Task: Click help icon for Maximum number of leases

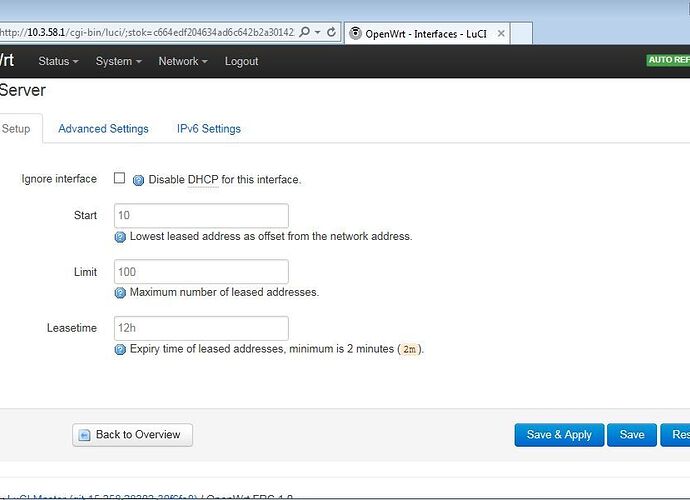Action: (120, 293)
